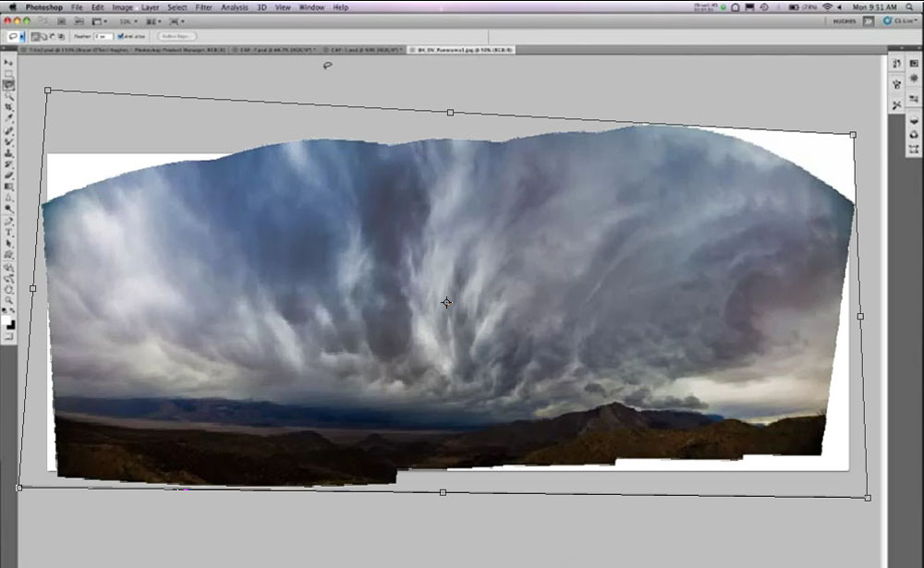Open the File menu
This screenshot has width=924, height=568.
point(77,7)
